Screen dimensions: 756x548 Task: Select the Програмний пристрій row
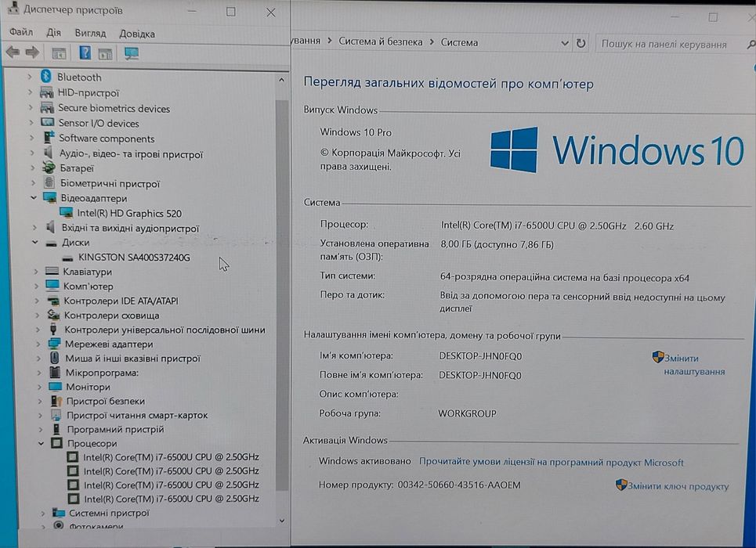point(114,429)
